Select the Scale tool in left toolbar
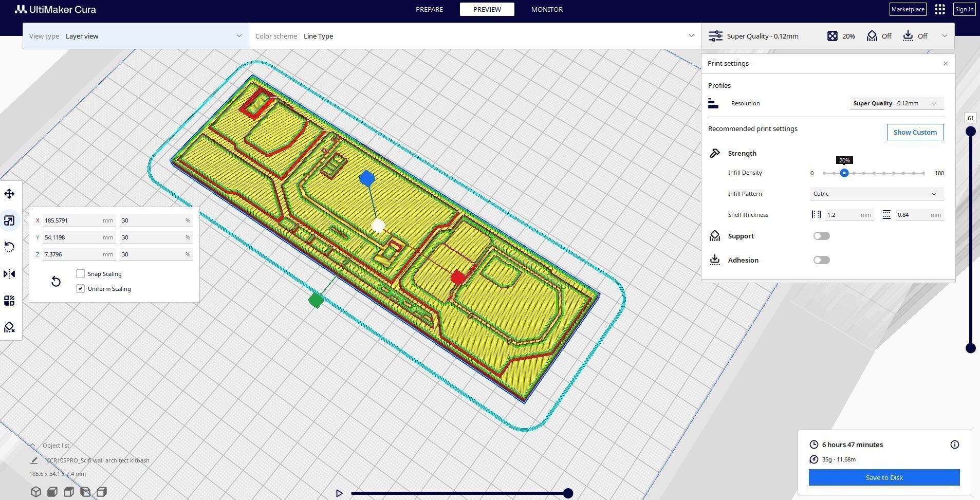The image size is (980, 500). pos(9,220)
